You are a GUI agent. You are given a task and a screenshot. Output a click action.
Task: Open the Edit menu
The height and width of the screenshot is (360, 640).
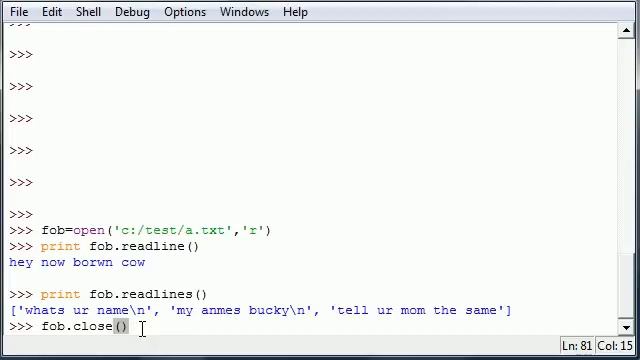(x=52, y=12)
